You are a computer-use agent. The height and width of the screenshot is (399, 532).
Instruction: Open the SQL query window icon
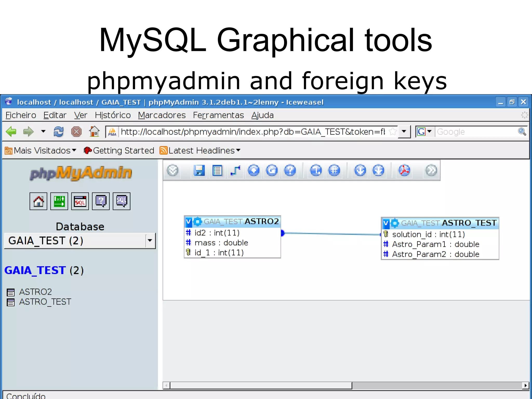coord(80,201)
